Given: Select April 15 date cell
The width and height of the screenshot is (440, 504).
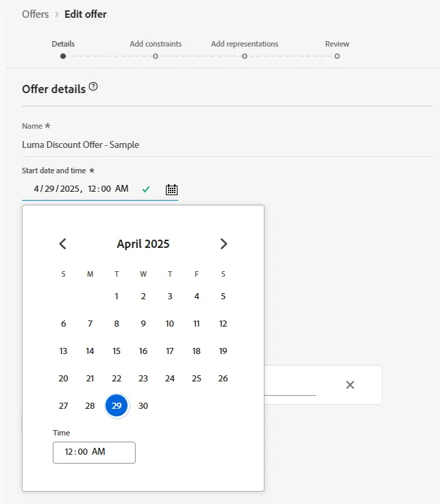Looking at the screenshot, I should 117,351.
